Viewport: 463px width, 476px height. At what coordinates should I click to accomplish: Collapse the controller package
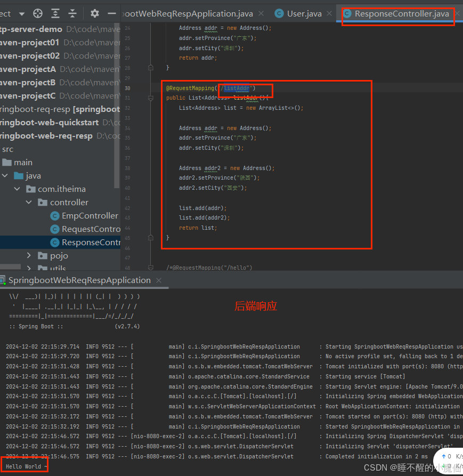tap(29, 202)
